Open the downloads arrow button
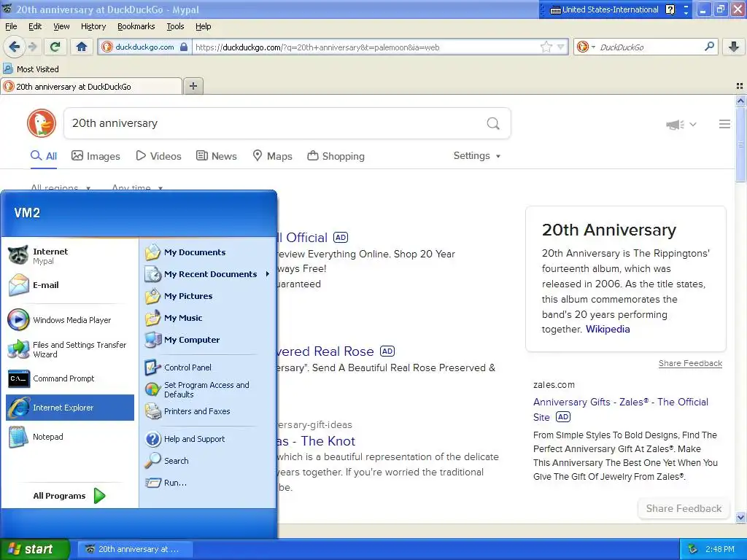747x560 pixels. pyautogui.click(x=734, y=47)
